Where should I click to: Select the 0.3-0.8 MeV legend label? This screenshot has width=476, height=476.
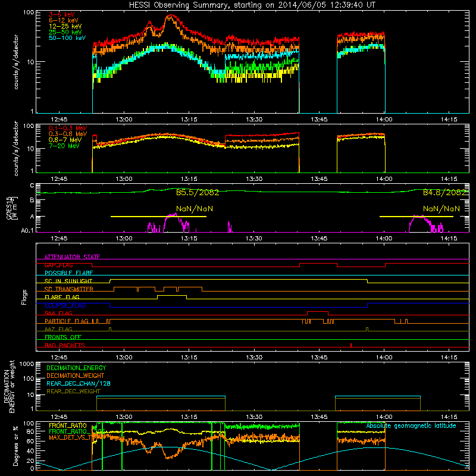pos(68,134)
